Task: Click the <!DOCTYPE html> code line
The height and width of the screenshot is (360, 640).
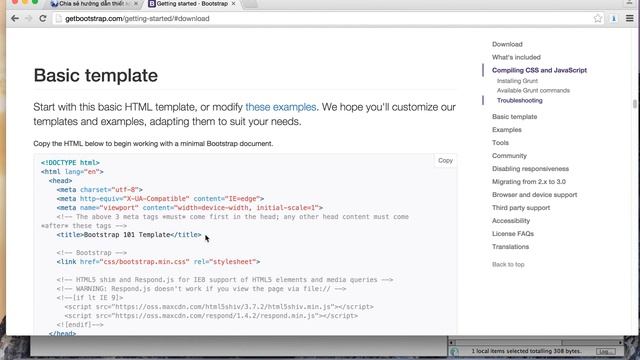Action: (x=70, y=163)
